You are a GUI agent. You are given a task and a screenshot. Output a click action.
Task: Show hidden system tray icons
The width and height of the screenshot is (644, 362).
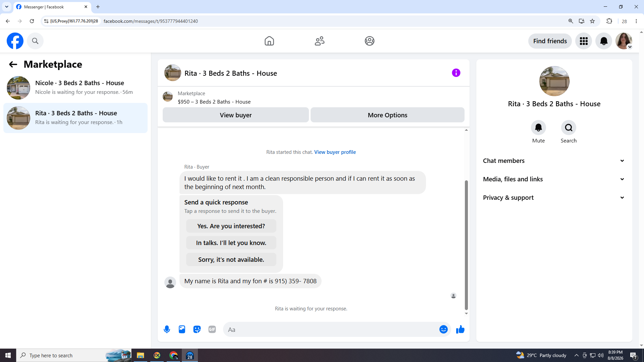point(576,355)
